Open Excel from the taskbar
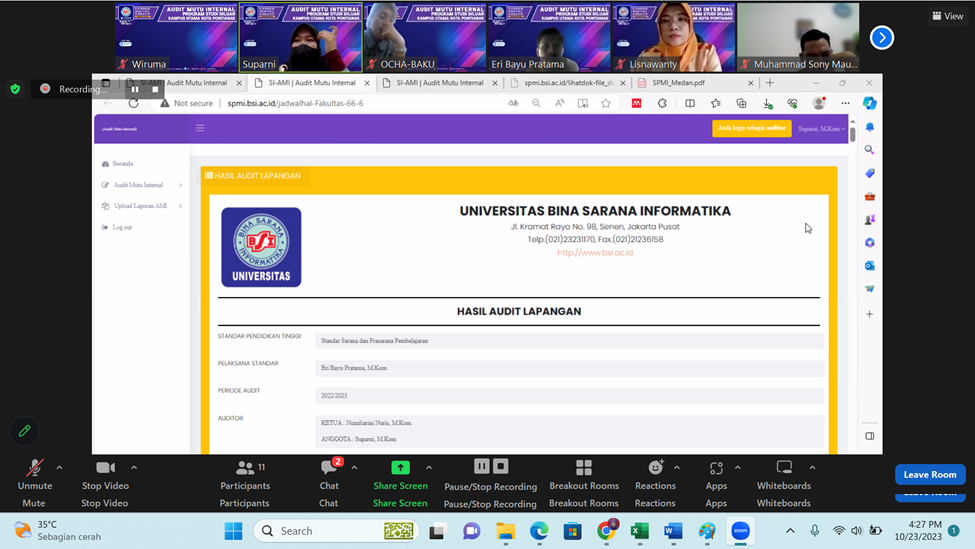Screen dimensions: 975x549 point(640,531)
